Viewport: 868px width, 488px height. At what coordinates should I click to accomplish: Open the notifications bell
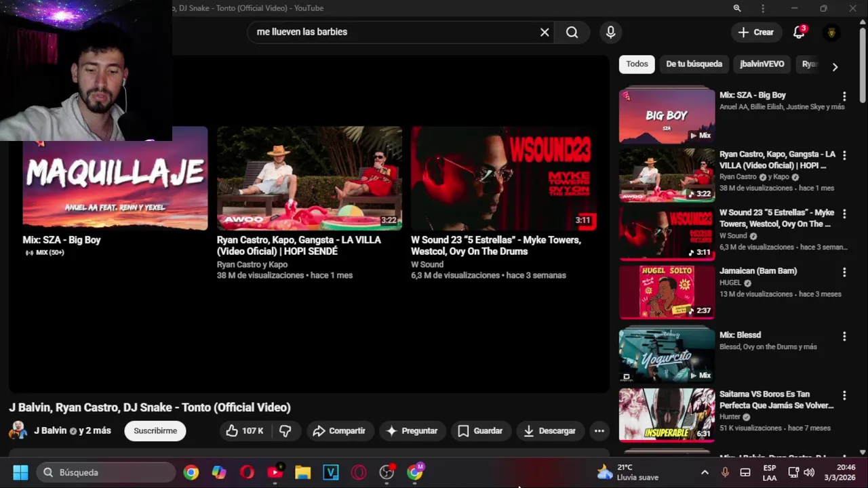(800, 32)
